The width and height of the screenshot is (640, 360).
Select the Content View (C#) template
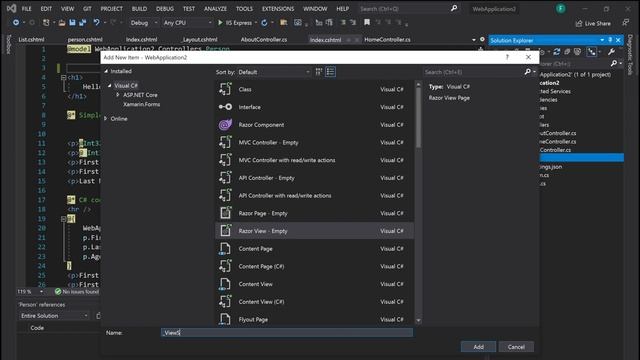(314, 302)
